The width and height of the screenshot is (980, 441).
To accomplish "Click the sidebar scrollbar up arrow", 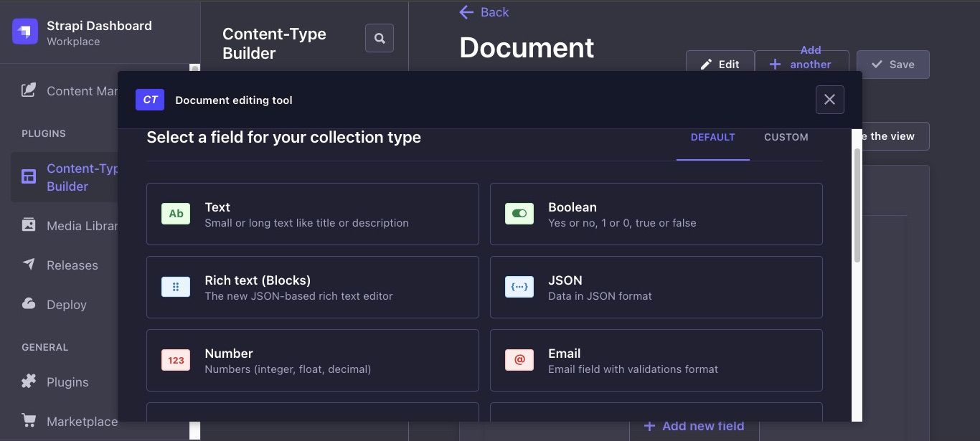I will pos(194,68).
